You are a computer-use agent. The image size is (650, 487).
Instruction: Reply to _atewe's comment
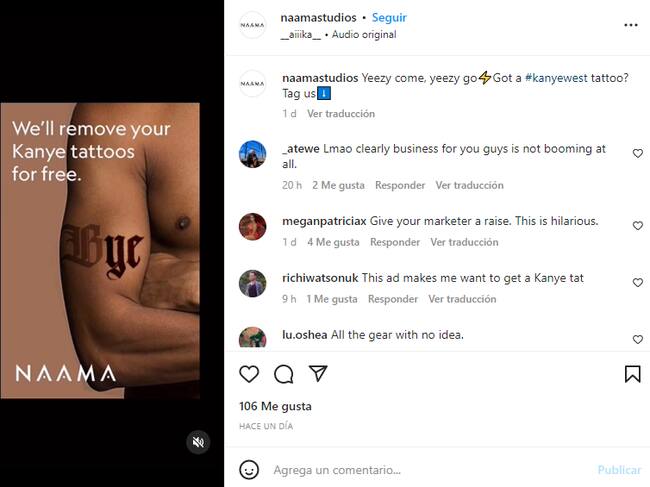(x=399, y=185)
